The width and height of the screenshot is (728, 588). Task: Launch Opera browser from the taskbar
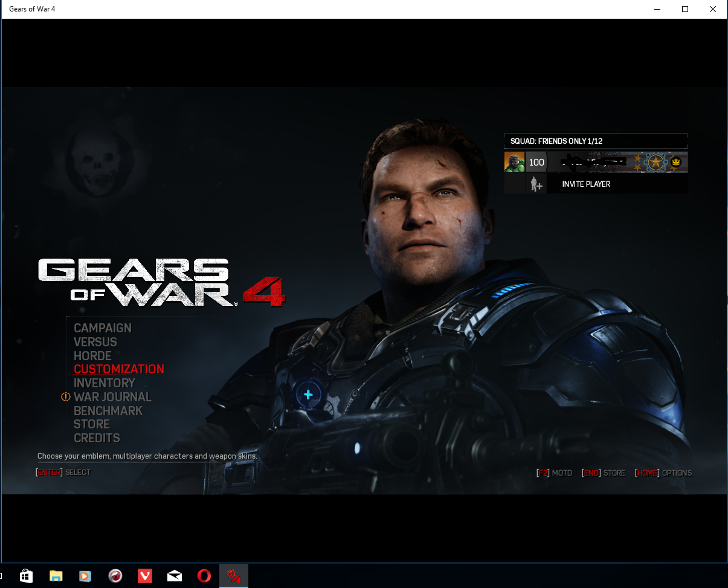click(x=204, y=576)
